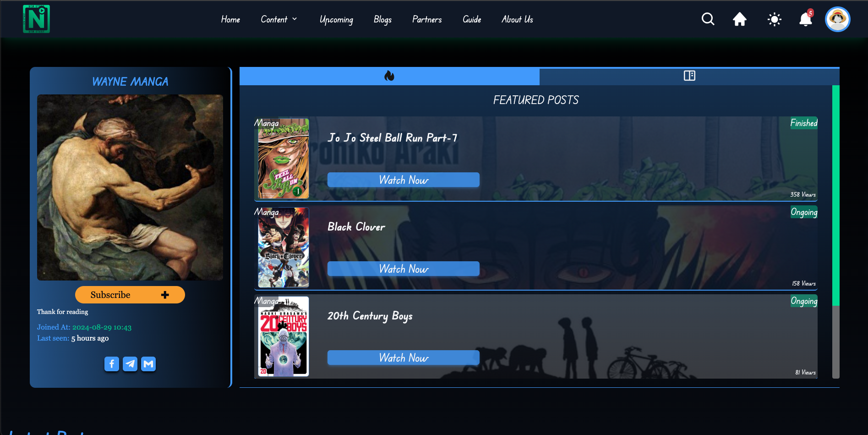Open the Steel Ball Run cover thumbnail
Image resolution: width=868 pixels, height=435 pixels.
pyautogui.click(x=283, y=159)
